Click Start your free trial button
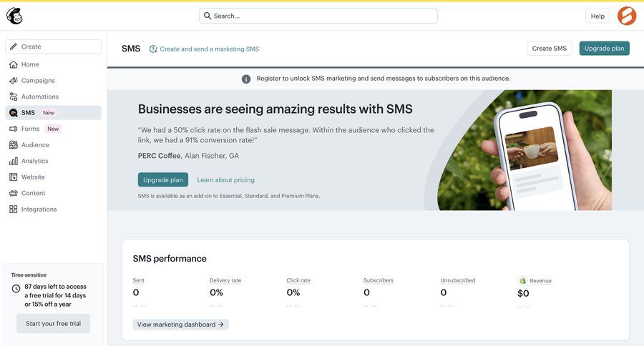Image resolution: width=644 pixels, height=346 pixels. (54, 323)
